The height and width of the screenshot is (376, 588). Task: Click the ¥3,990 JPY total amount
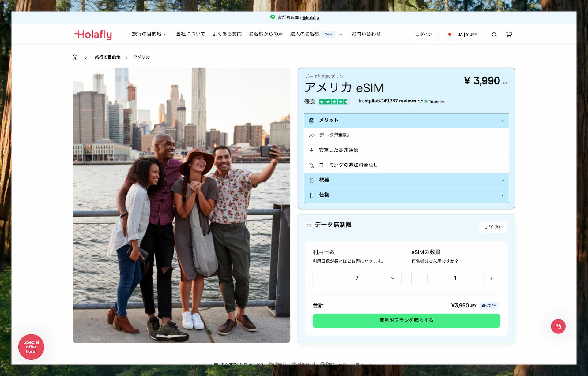(x=464, y=306)
